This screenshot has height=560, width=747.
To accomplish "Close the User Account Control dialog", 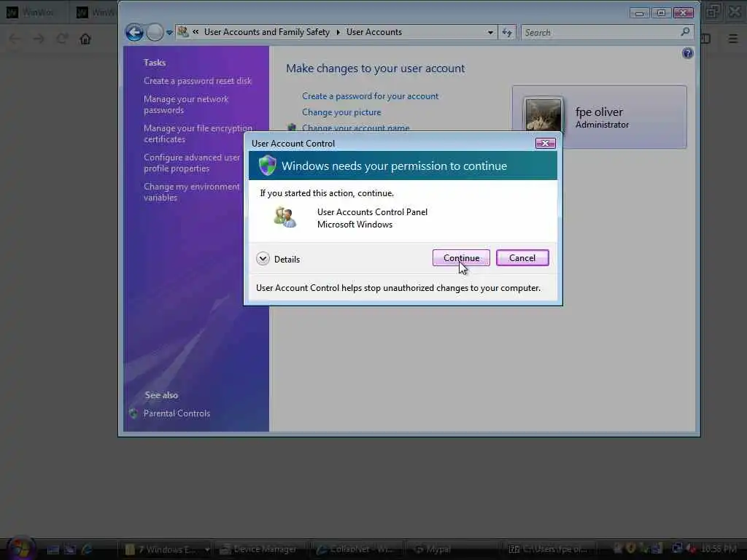I will click(x=546, y=144).
